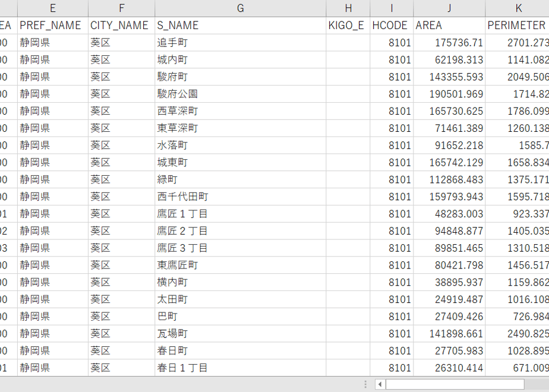Select cell containing 追手町
This screenshot has width=549, height=392.
pyautogui.click(x=240, y=42)
